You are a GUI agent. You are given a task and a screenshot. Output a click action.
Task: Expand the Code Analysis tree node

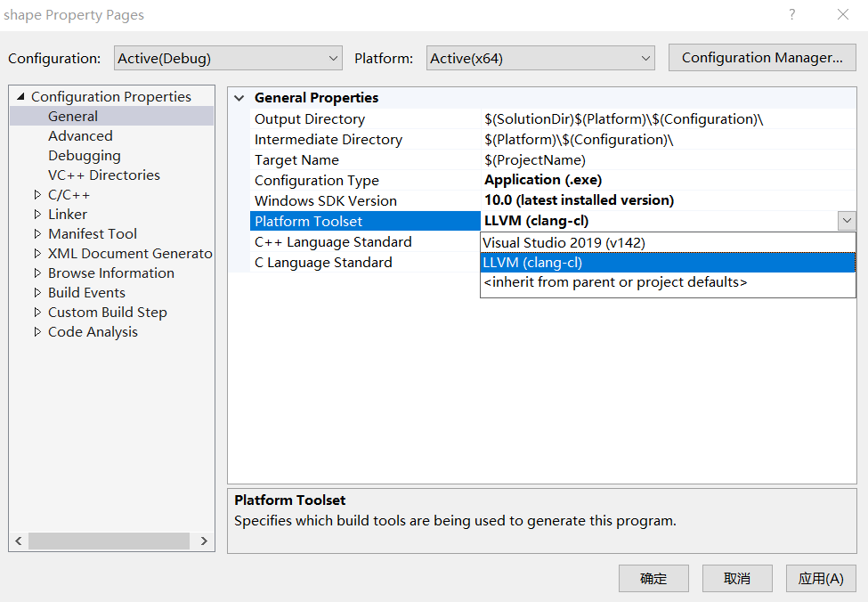[38, 331]
